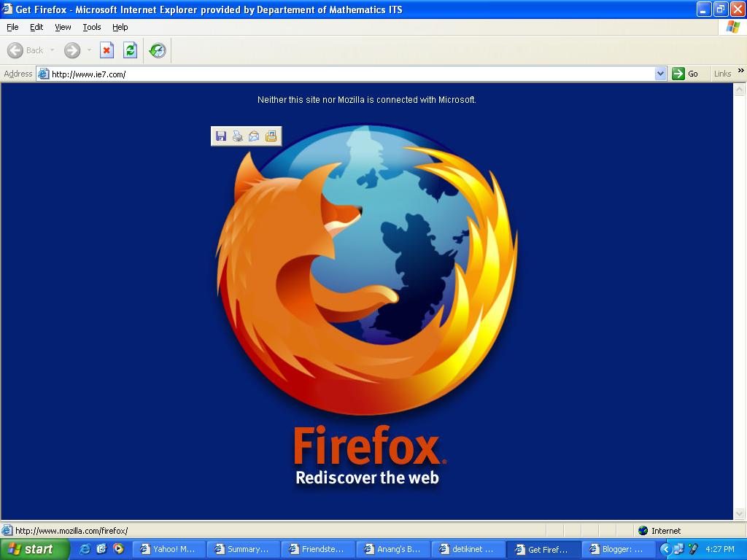Viewport: 747px width, 560px height.
Task: Click the Back arrow toolbar button
Action: point(15,50)
